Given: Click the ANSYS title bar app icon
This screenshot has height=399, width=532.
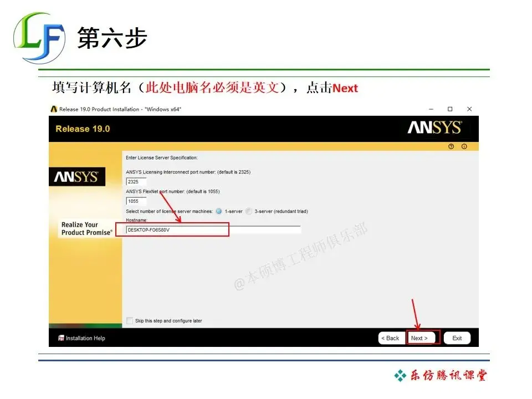Looking at the screenshot, I should [x=54, y=109].
